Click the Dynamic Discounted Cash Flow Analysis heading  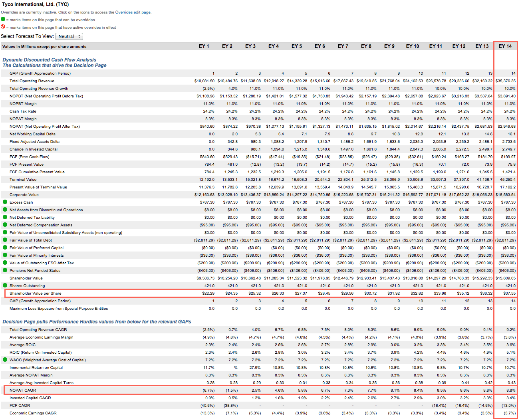pyautogui.click(x=50, y=60)
